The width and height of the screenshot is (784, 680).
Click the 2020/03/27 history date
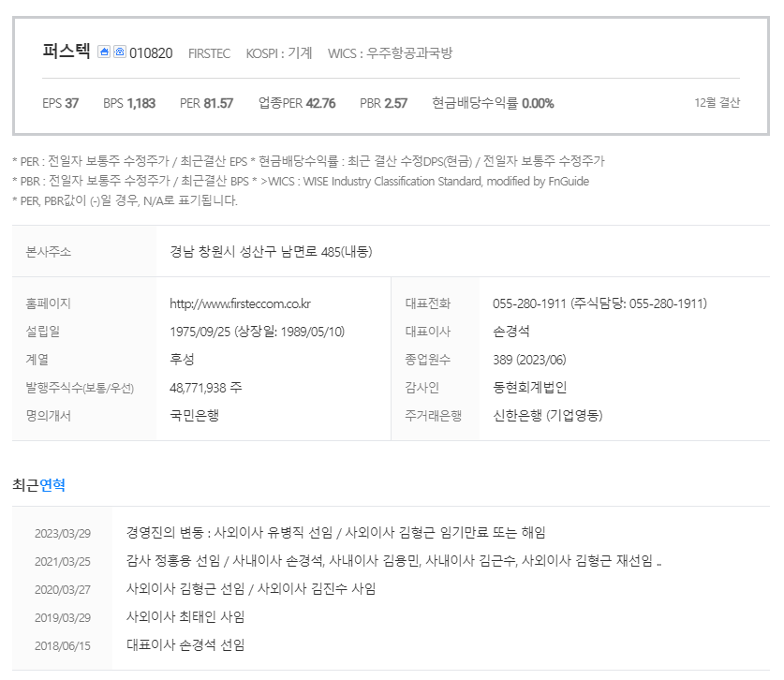pos(63,589)
